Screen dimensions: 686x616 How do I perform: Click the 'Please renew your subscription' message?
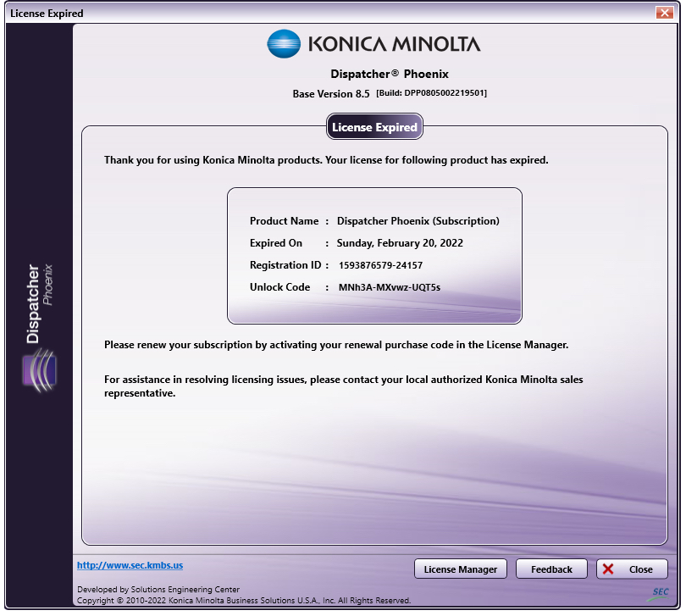click(x=336, y=345)
